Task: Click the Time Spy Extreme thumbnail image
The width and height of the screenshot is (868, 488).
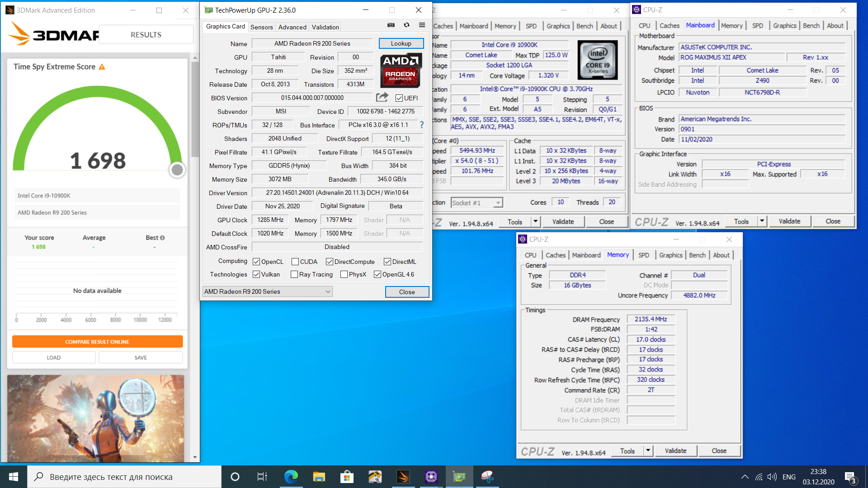Action: point(96,418)
